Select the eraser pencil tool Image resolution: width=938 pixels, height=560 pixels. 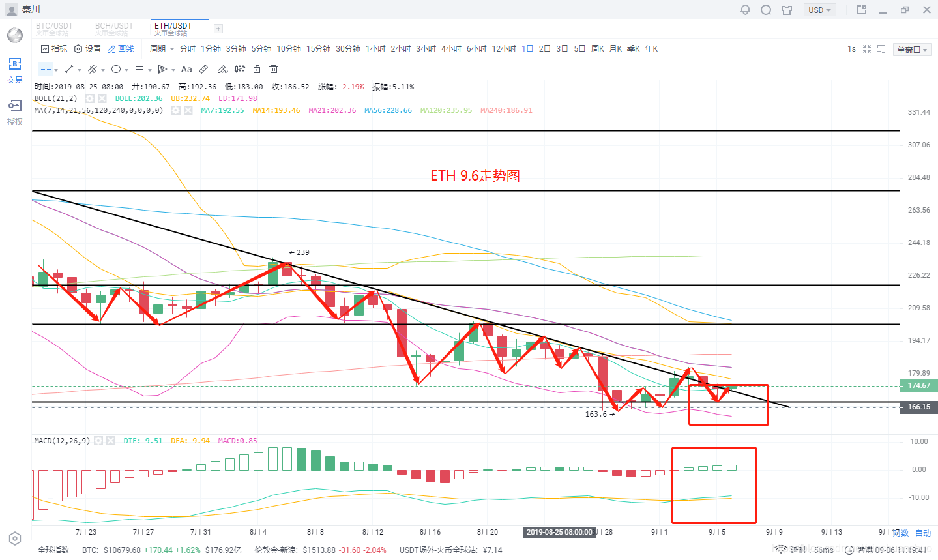pos(222,69)
